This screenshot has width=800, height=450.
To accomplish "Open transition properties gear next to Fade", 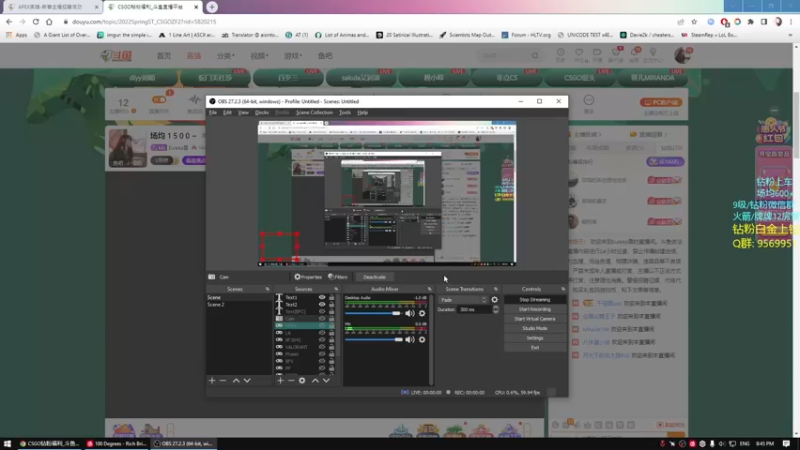I will 494,299.
